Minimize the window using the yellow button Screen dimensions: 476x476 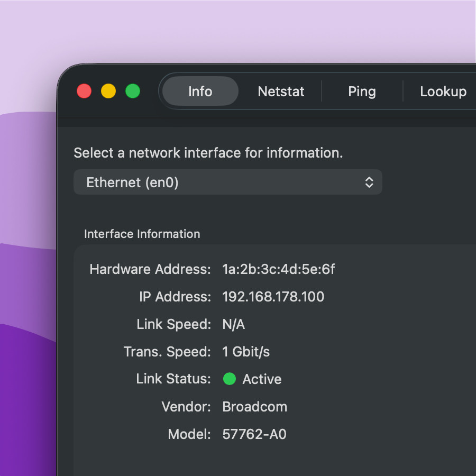(x=108, y=91)
